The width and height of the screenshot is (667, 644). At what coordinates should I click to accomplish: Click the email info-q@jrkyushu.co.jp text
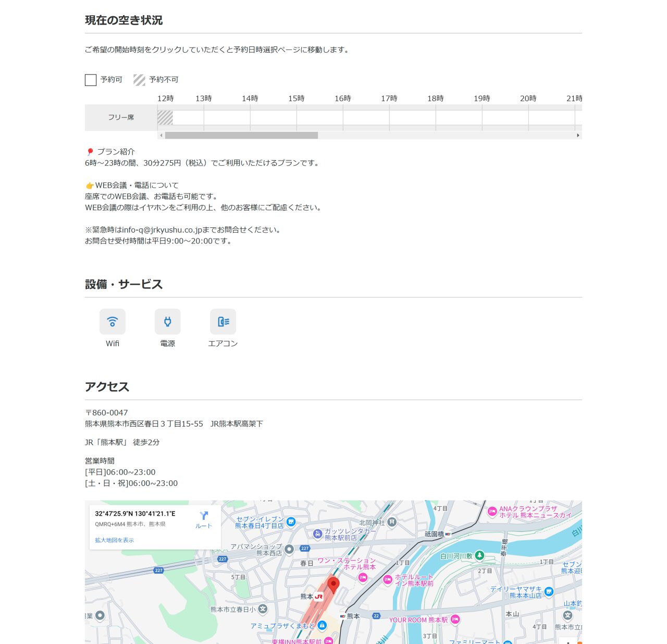point(162,230)
